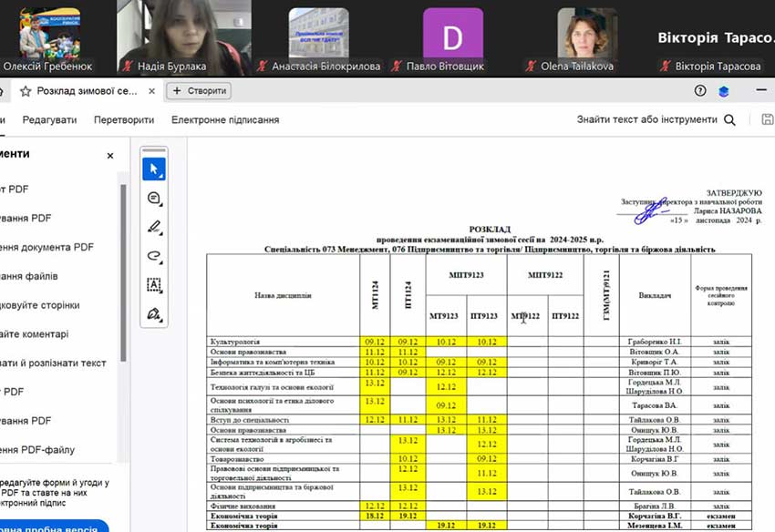Click the save disk icon
Screen dimensions: 775x532
767,119
